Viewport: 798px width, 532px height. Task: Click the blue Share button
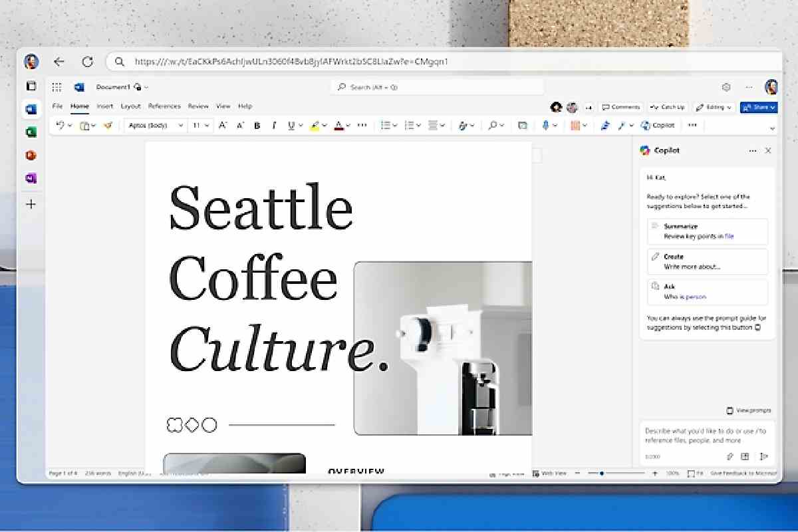click(759, 107)
